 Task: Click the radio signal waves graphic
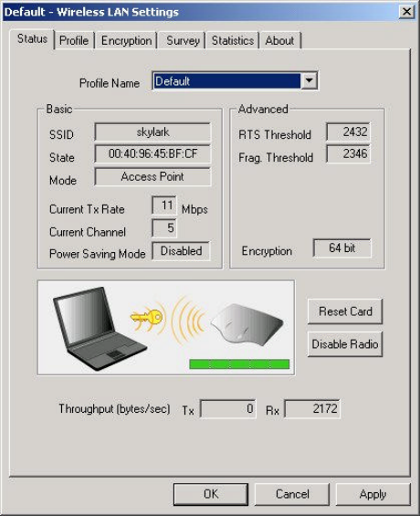[186, 321]
